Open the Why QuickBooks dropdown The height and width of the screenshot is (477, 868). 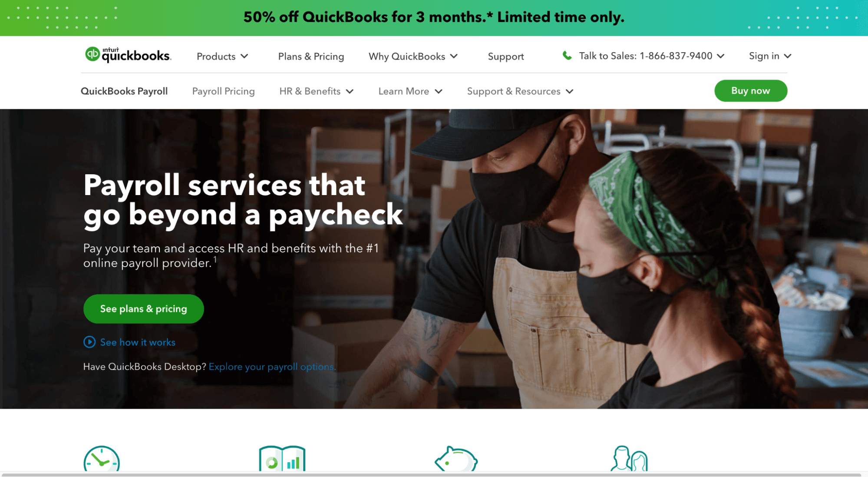point(413,56)
